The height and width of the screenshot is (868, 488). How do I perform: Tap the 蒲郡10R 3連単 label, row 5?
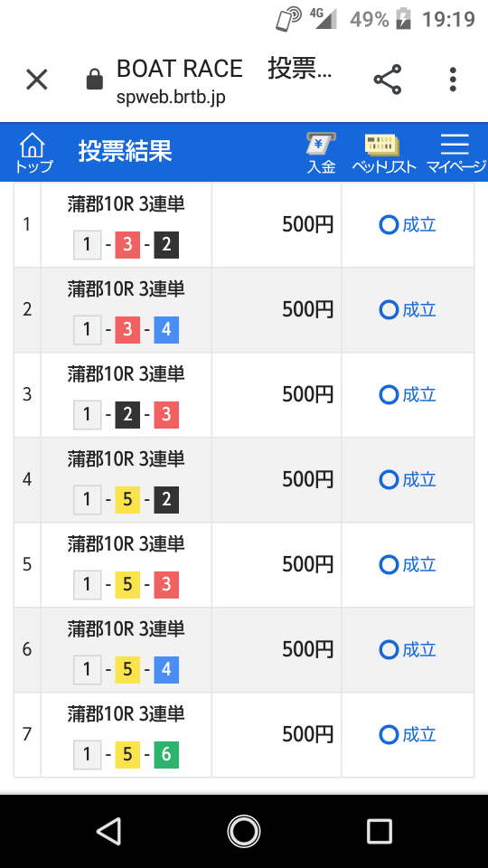point(127,543)
